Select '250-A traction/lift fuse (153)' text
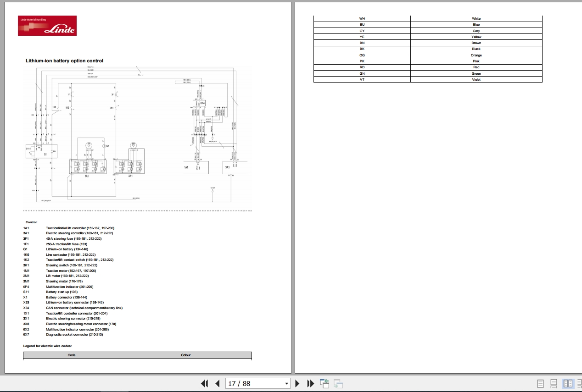Screen dimensions: 582x392 pyautogui.click(x=67, y=244)
